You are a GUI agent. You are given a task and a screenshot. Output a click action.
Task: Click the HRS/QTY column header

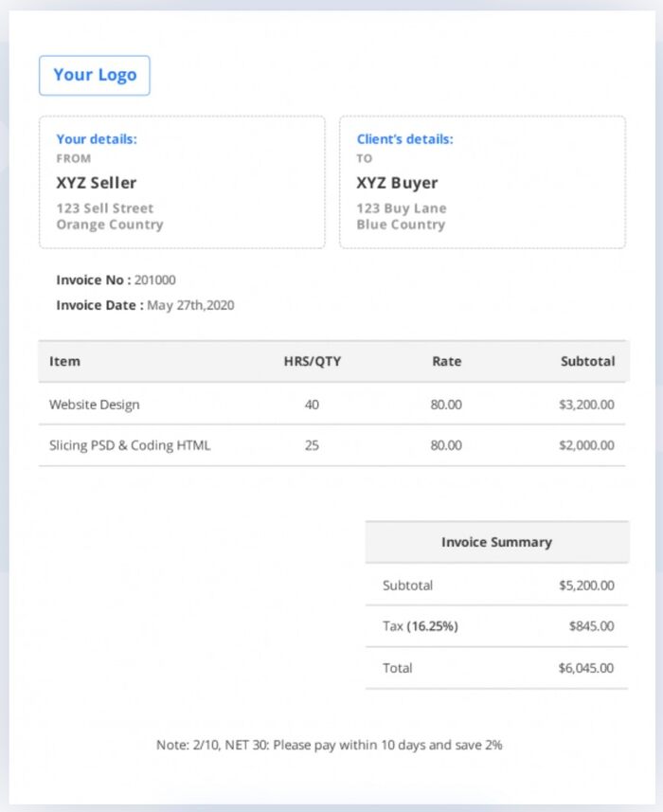pyautogui.click(x=312, y=361)
